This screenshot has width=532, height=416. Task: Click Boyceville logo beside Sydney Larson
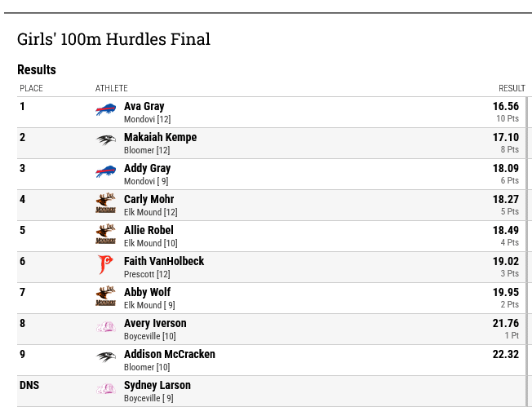pos(106,388)
